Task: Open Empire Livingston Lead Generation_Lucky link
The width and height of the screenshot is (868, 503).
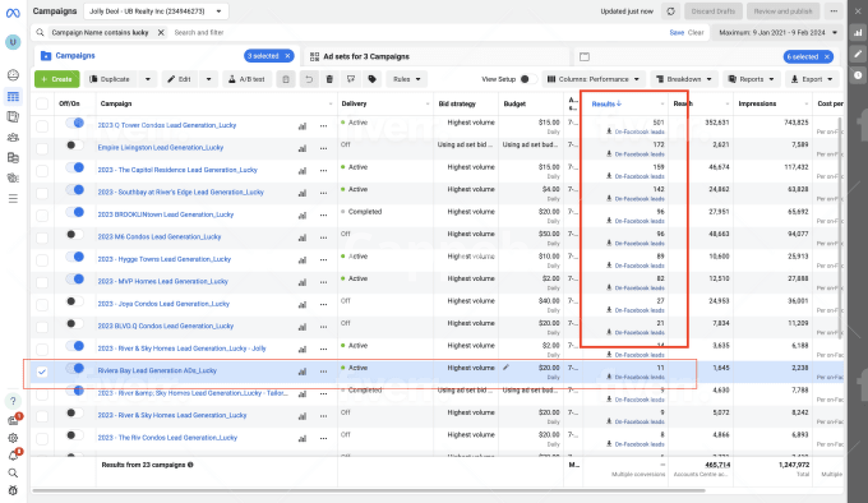Action: pyautogui.click(x=160, y=147)
